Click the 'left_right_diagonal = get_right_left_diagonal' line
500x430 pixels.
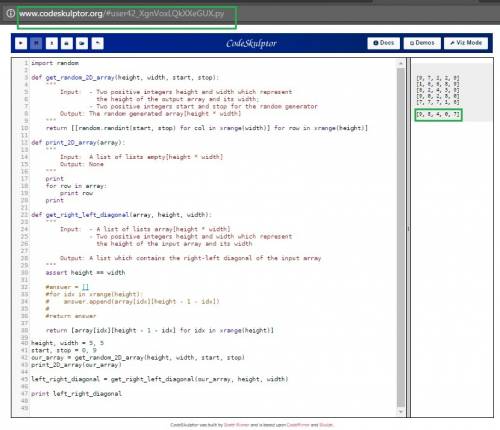pos(160,379)
